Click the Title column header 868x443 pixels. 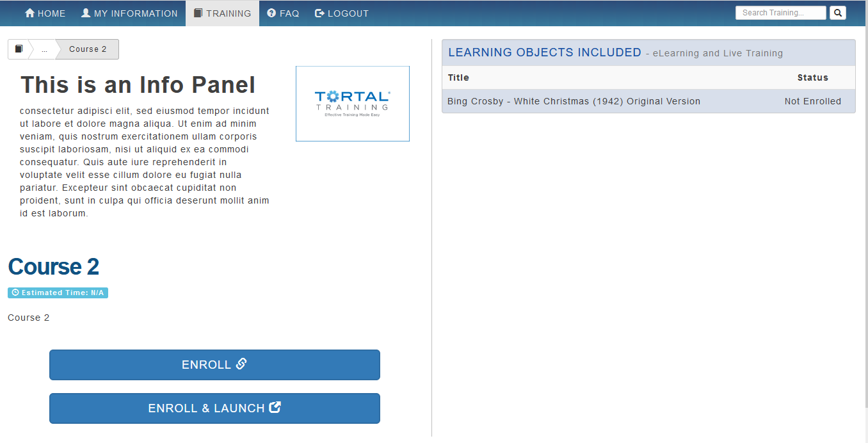(x=458, y=77)
